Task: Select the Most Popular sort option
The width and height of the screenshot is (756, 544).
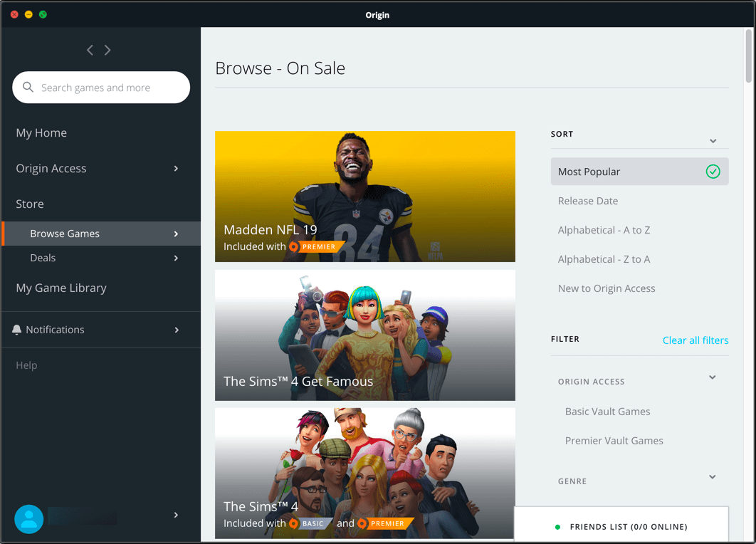Action: (x=639, y=172)
